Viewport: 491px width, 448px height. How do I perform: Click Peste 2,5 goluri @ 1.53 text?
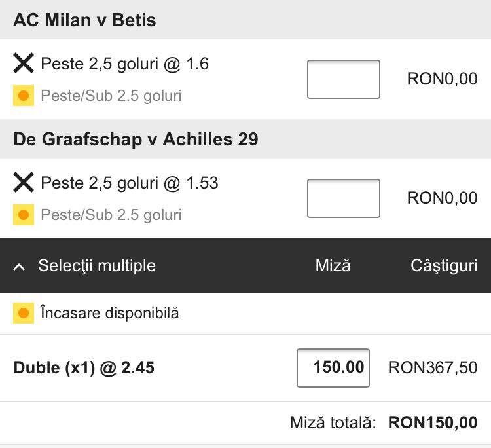(130, 183)
